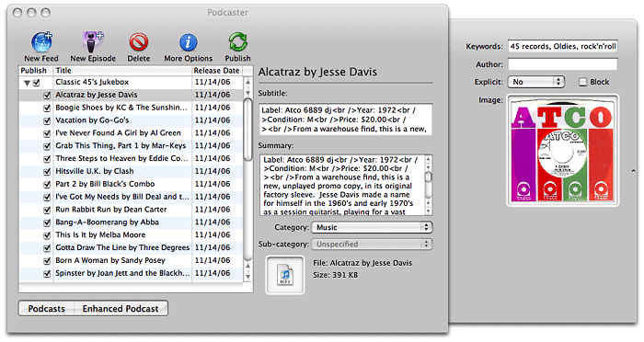Toggle publish for Run Rabbit Run
644x342 pixels.
click(x=47, y=210)
